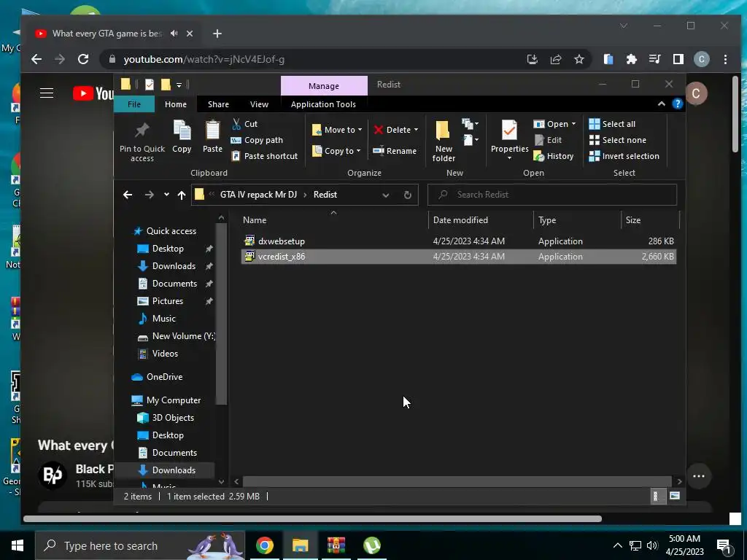Bookmark this YouTube page with star

578,59
